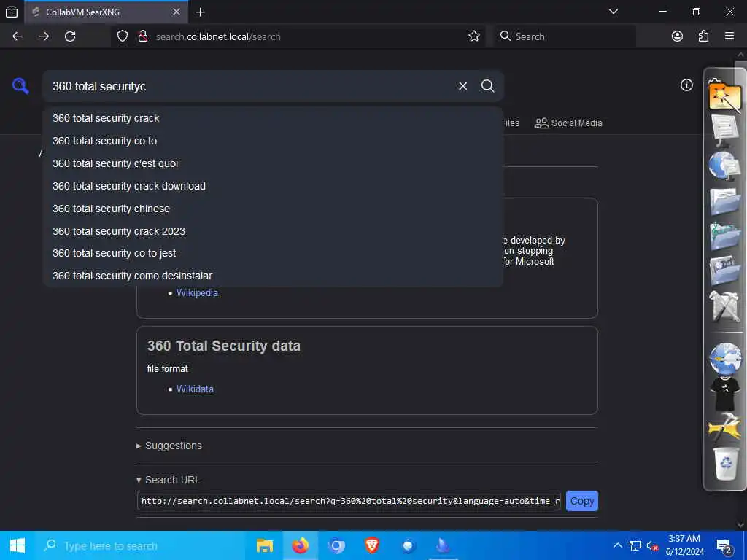
Task: Open the taskbar clock showing 3:37 AM
Action: (684, 545)
